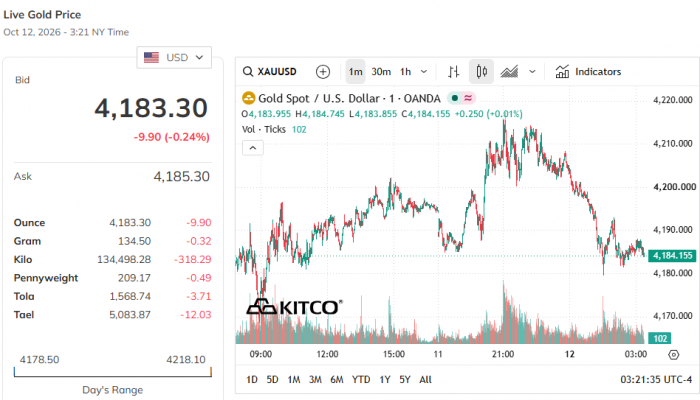
Task: Expand the chart style dropdown arrow
Action: click(532, 71)
